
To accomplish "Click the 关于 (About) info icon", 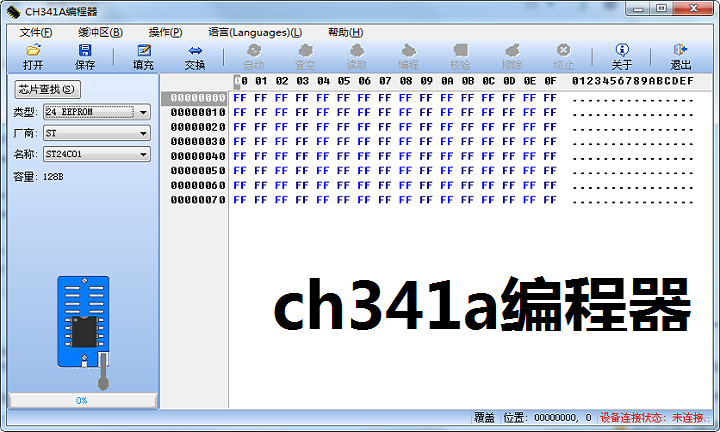I will pyautogui.click(x=622, y=50).
